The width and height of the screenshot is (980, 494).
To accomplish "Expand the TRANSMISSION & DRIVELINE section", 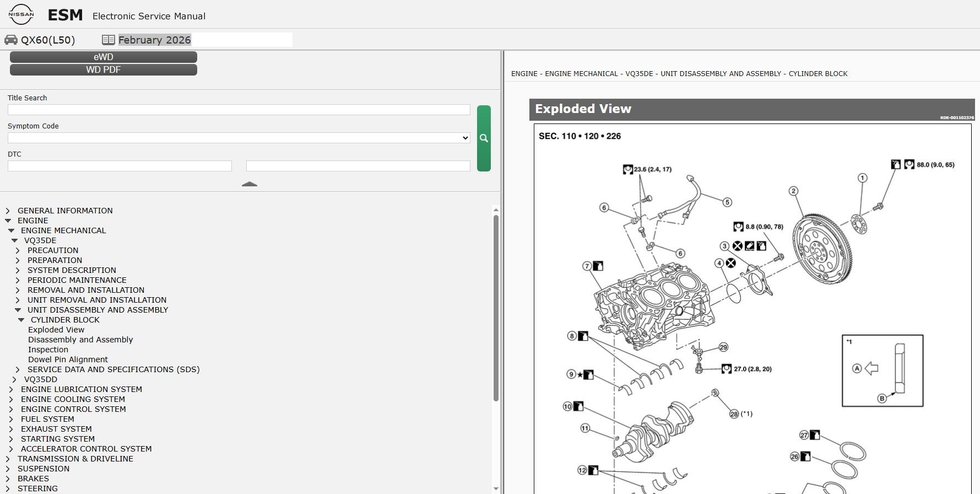I will point(8,459).
